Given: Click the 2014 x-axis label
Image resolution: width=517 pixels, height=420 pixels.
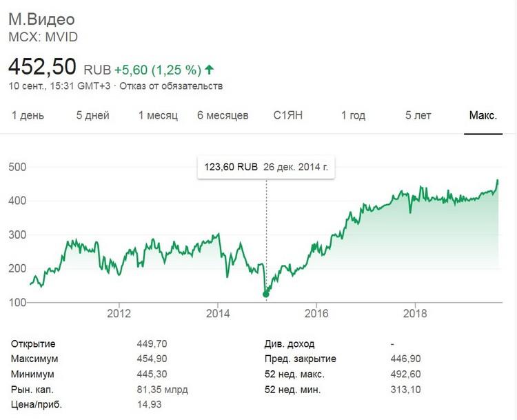Looking at the screenshot, I should (x=218, y=313).
